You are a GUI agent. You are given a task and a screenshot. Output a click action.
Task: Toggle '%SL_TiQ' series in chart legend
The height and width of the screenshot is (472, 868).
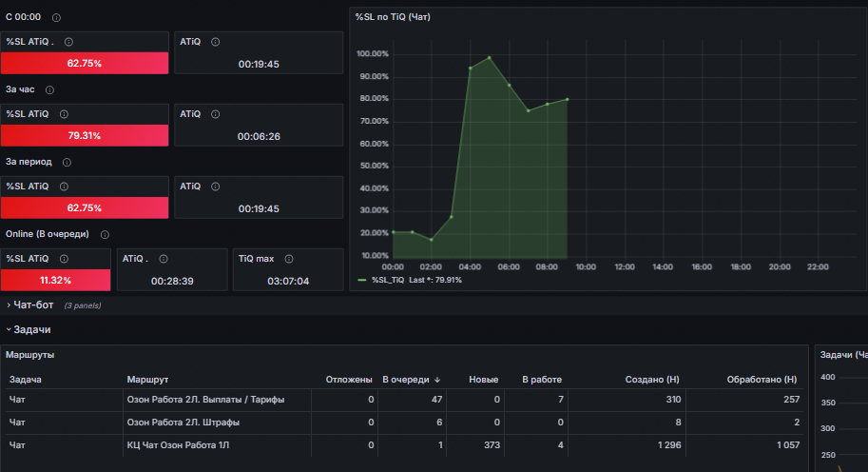point(388,281)
